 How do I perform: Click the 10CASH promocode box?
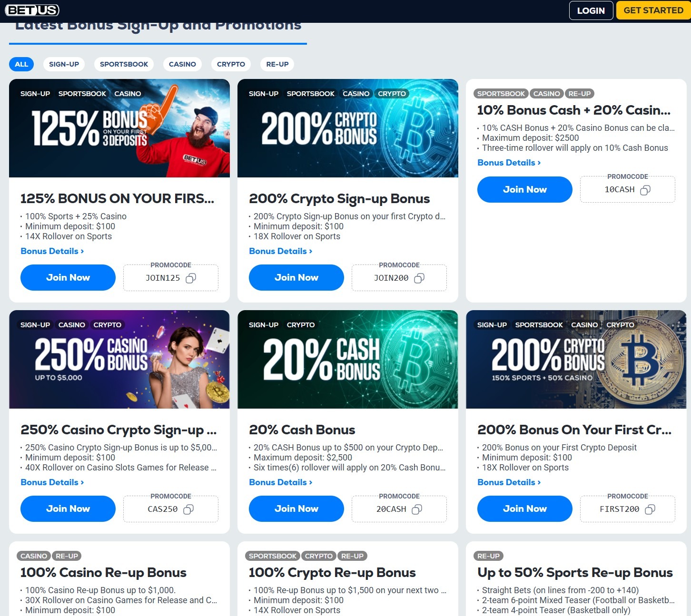(628, 189)
